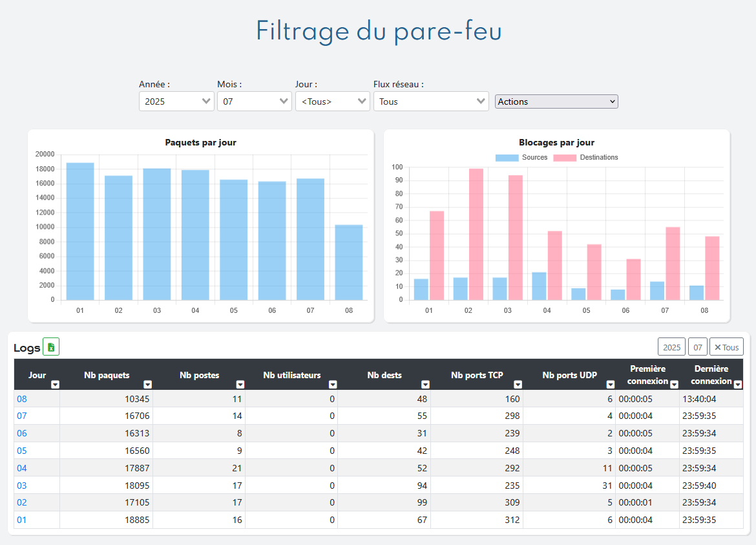Open day 08 log link
The height and width of the screenshot is (545, 756).
pyautogui.click(x=22, y=399)
